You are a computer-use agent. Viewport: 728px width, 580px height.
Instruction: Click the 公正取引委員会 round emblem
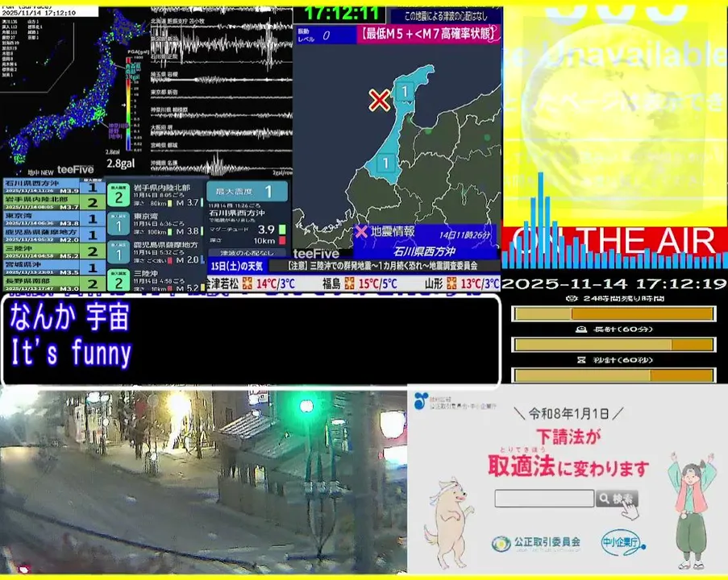coord(501,543)
